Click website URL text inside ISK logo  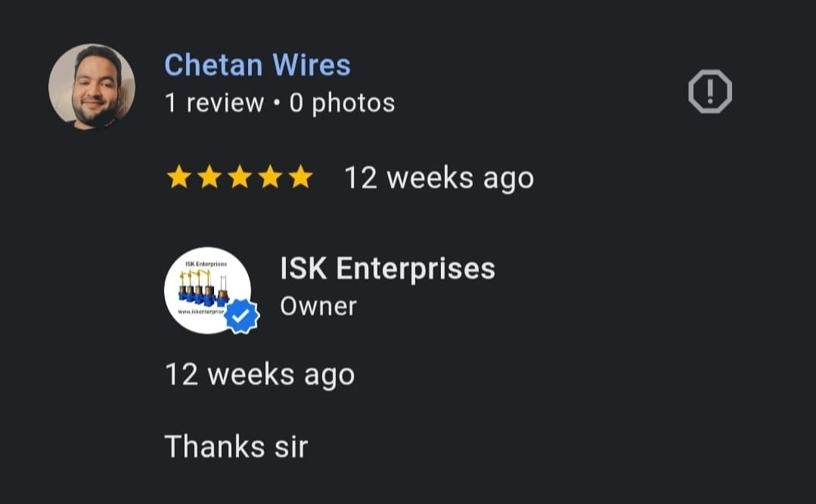click(x=201, y=311)
